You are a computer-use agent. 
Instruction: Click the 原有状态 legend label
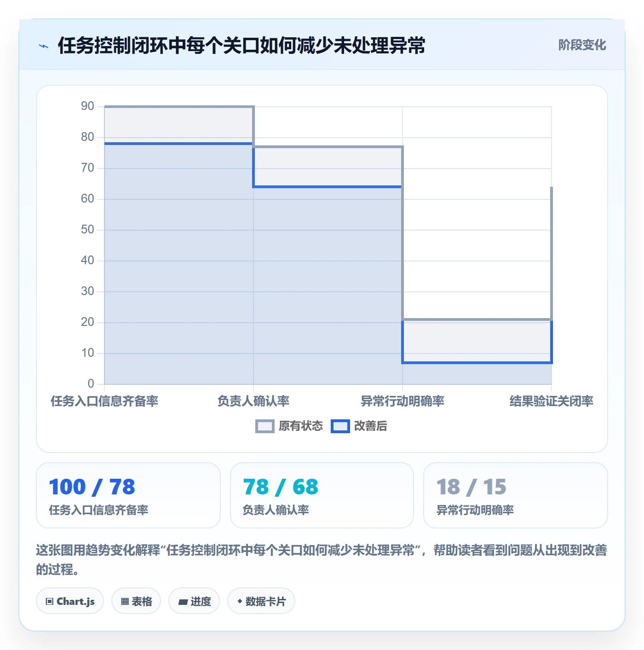click(301, 426)
